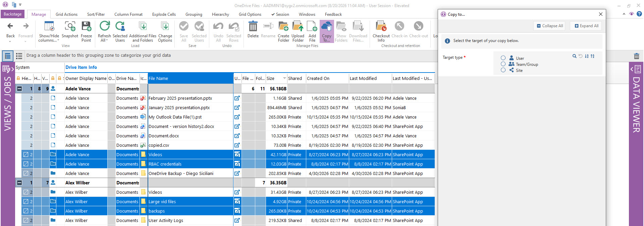This screenshot has width=644, height=226.
Task: Sort target types descending Z to A
Action: (x=593, y=56)
